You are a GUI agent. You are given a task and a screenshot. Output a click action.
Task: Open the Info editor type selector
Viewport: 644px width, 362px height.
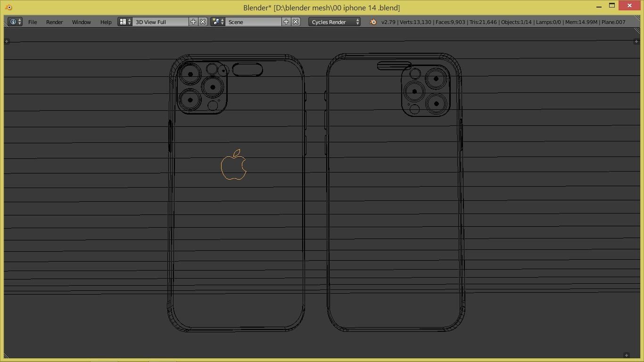pos(15,22)
